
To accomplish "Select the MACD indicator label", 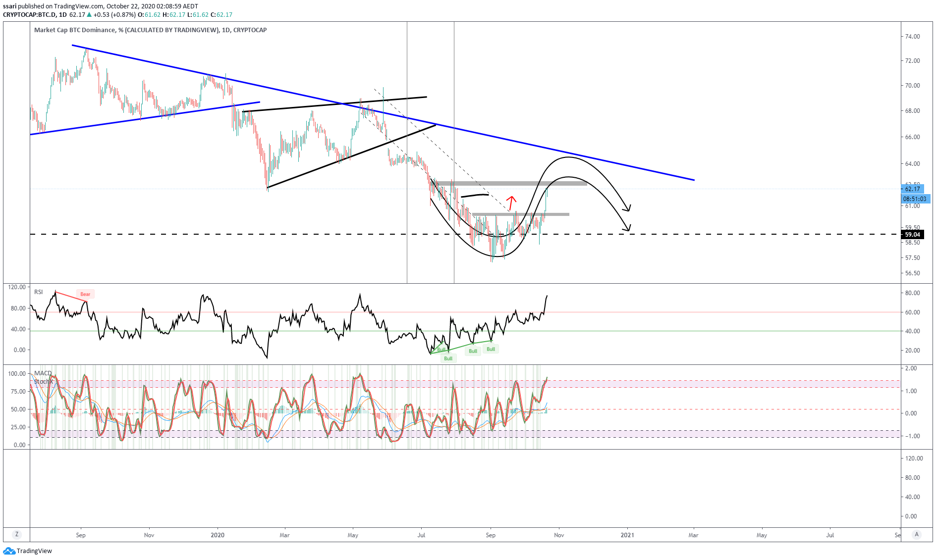I will [43, 373].
